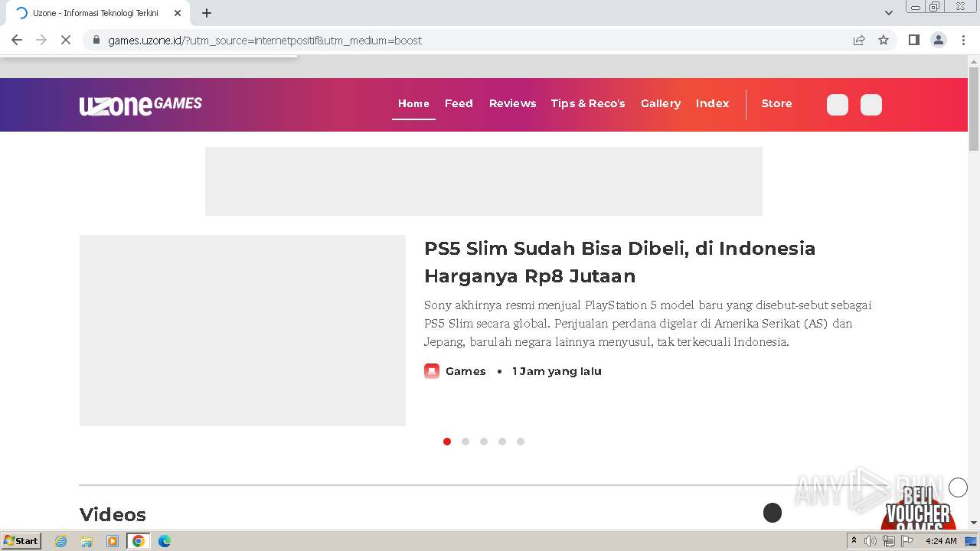
Task: Select the first carousel dot
Action: pyautogui.click(x=447, y=442)
